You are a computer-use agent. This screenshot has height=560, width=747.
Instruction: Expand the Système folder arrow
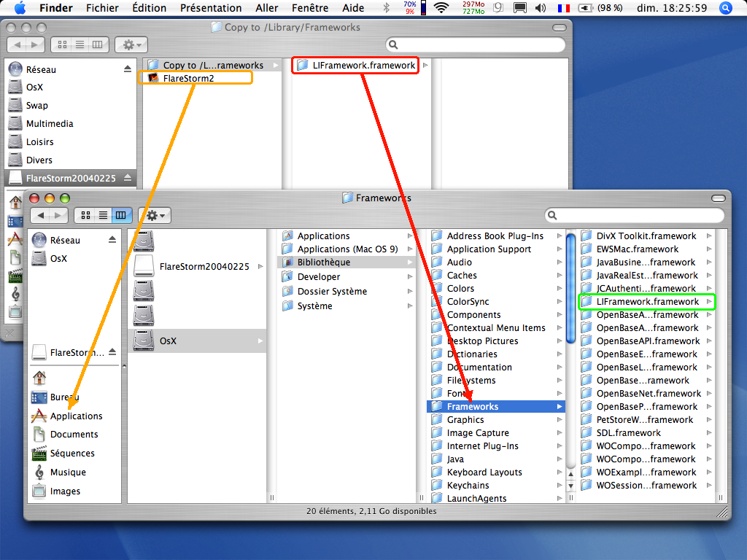[x=410, y=306]
